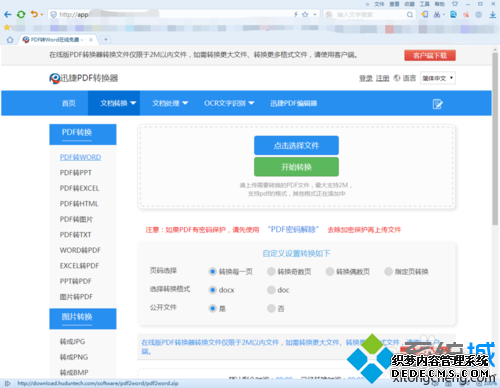The height and width of the screenshot is (388, 500).
Task: Open the PDF转EXCEL sidebar link
Action: 79,188
